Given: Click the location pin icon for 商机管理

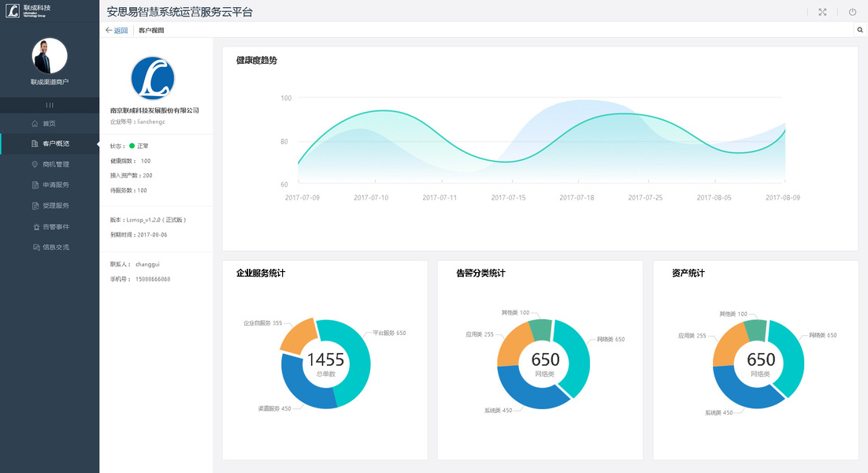Looking at the screenshot, I should click(35, 165).
